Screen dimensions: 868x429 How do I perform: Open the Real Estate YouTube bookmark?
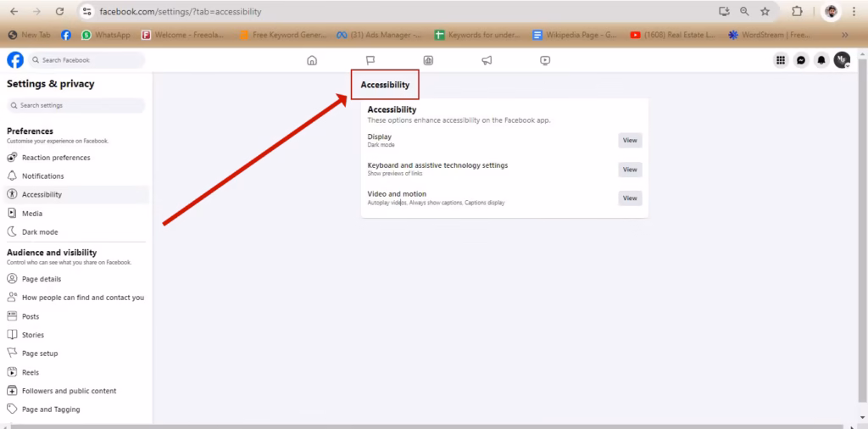[672, 35]
